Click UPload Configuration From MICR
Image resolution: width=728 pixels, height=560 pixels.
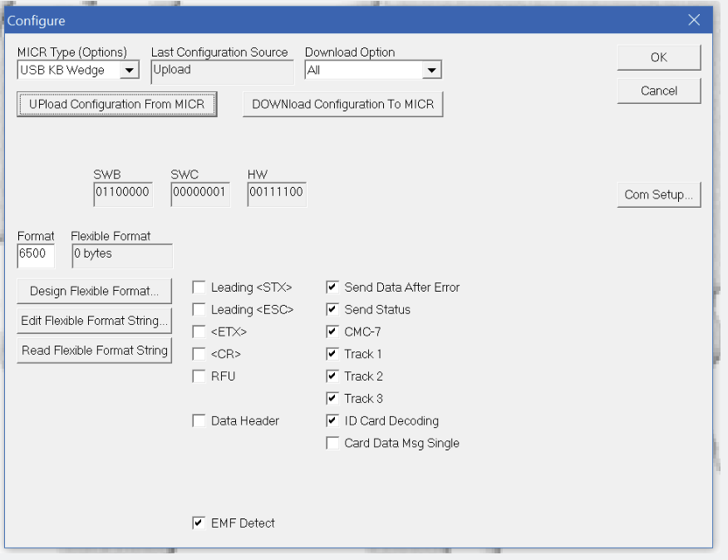[116, 105]
